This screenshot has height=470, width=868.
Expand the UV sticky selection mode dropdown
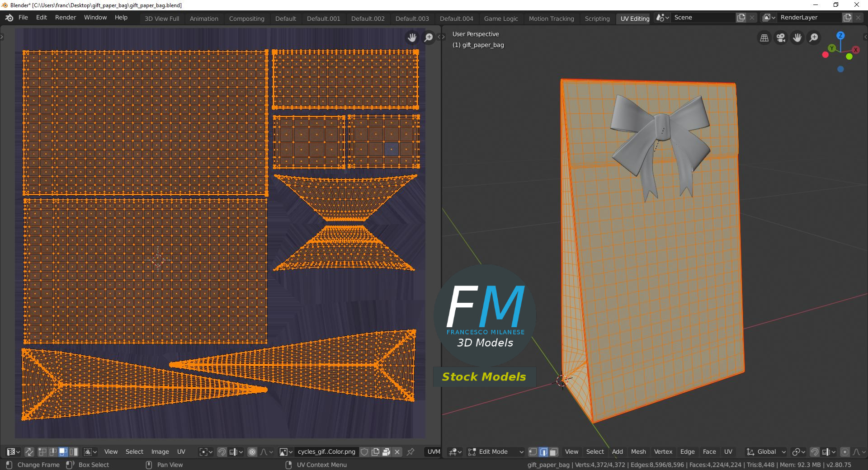point(90,452)
